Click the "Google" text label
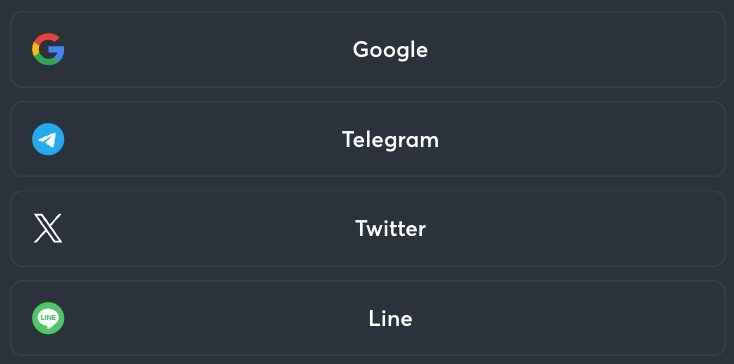This screenshot has width=734, height=364. 390,50
